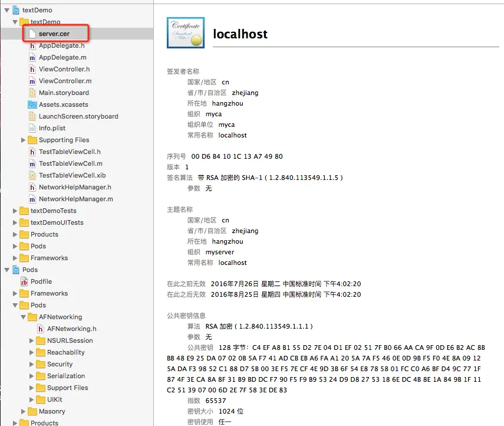The width and height of the screenshot is (504, 426).
Task: Collapse the textDemo project root
Action: [x=6, y=10]
